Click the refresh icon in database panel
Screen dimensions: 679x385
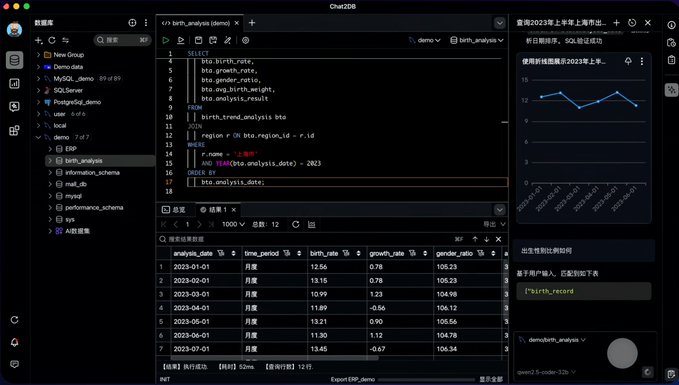[52, 40]
